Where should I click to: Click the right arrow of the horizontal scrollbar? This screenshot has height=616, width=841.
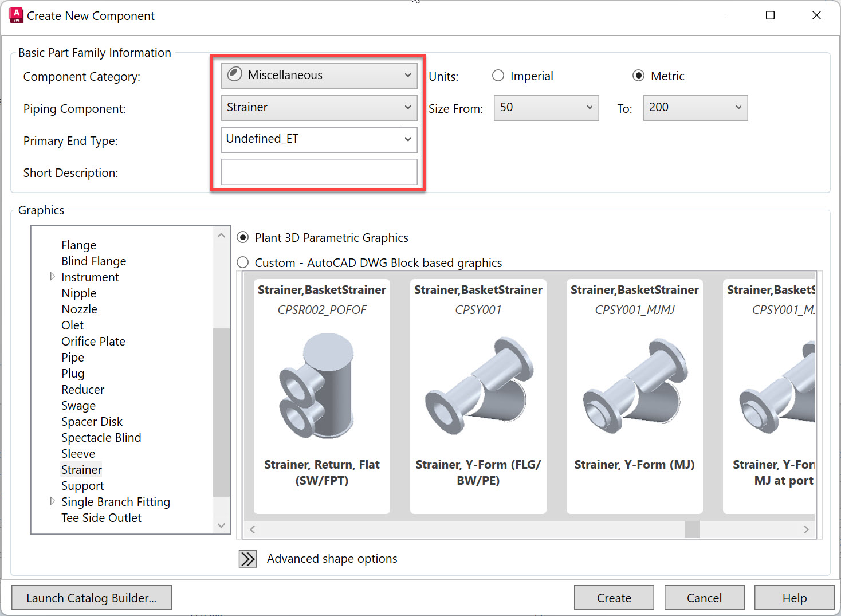(807, 529)
